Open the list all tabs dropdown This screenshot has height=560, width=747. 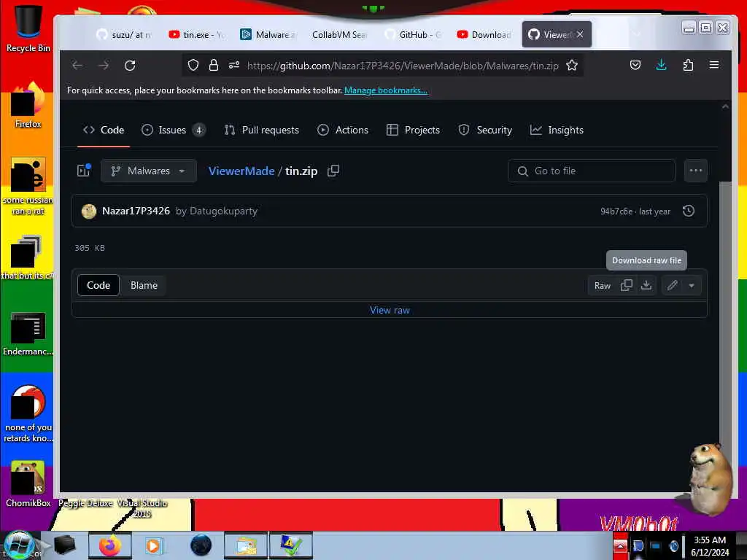click(636, 34)
